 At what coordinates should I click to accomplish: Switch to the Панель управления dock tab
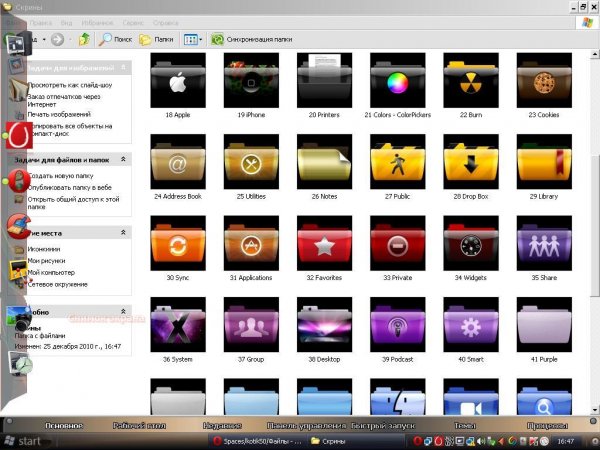[x=306, y=426]
